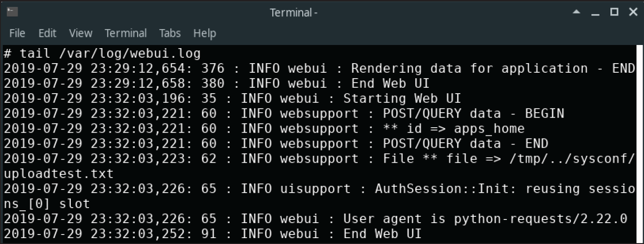Click the 'Starting Web UI' log line
644x244 pixels.
(x=232, y=99)
